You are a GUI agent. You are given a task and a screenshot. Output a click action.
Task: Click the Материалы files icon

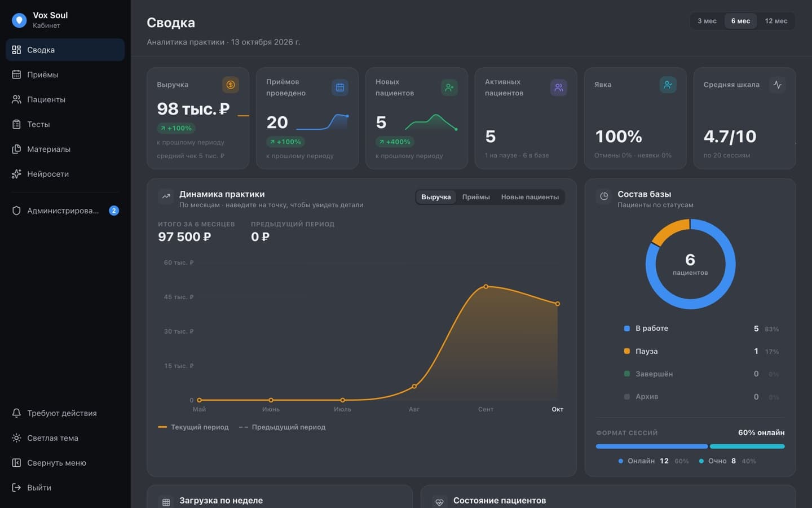click(x=16, y=149)
